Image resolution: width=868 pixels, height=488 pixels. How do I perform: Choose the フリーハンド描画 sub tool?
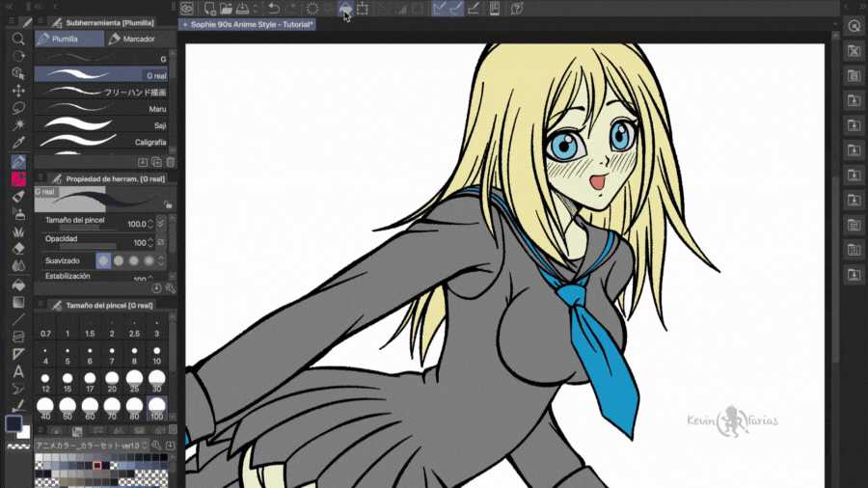coord(101,92)
